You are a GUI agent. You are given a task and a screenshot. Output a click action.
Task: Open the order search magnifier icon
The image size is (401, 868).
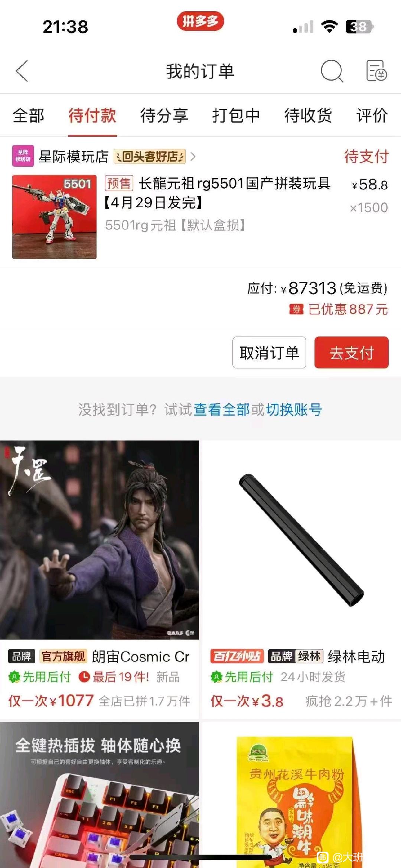pyautogui.click(x=332, y=71)
